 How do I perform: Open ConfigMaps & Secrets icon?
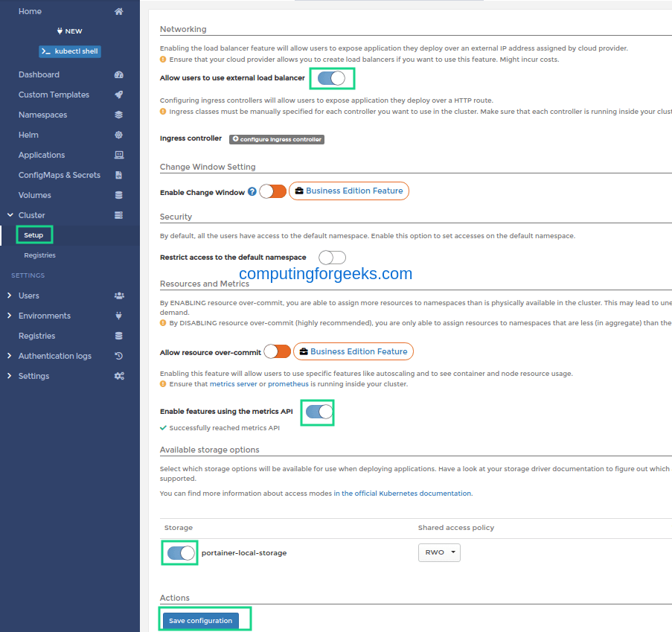[x=118, y=175]
